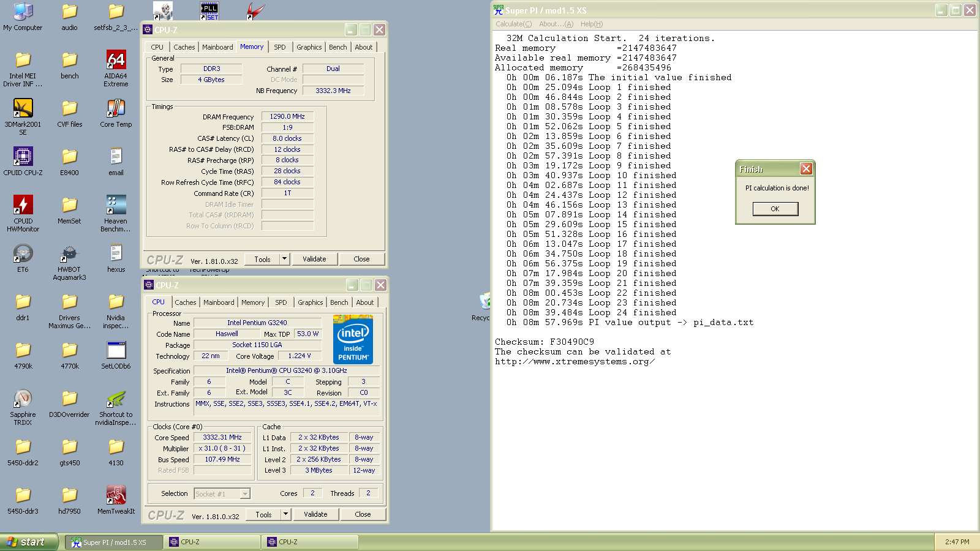Click Close button in lower CPU-Z window
The image size is (980, 551).
click(x=363, y=514)
